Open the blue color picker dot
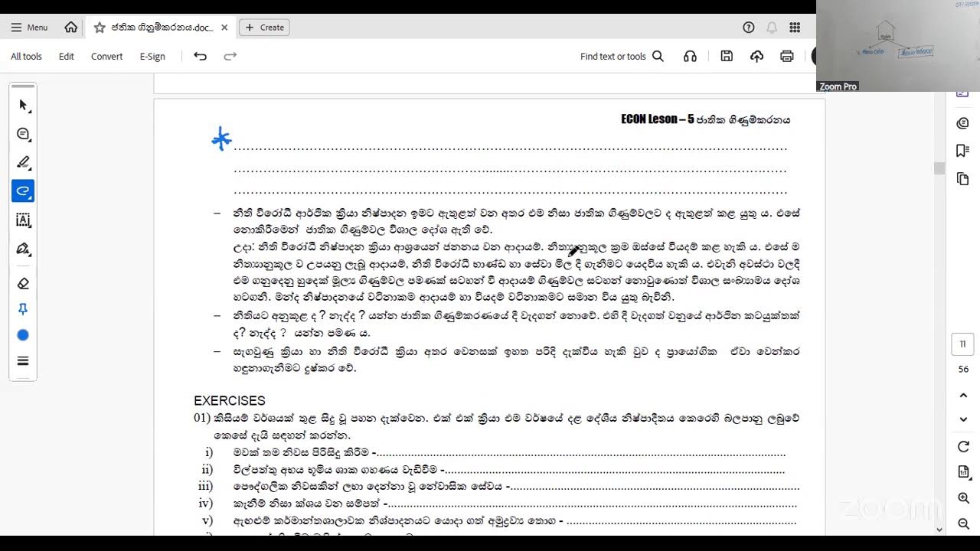Screen dimensions: 980x551 (x=23, y=335)
